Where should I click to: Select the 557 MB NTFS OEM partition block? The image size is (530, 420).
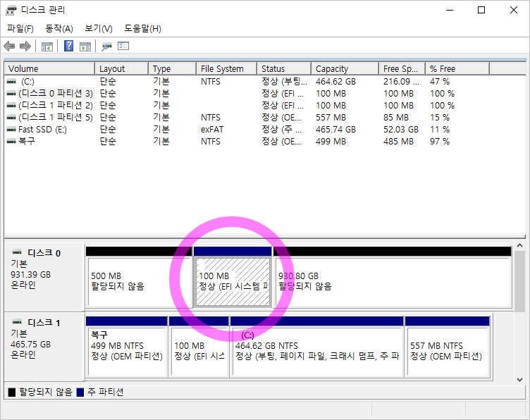point(448,347)
